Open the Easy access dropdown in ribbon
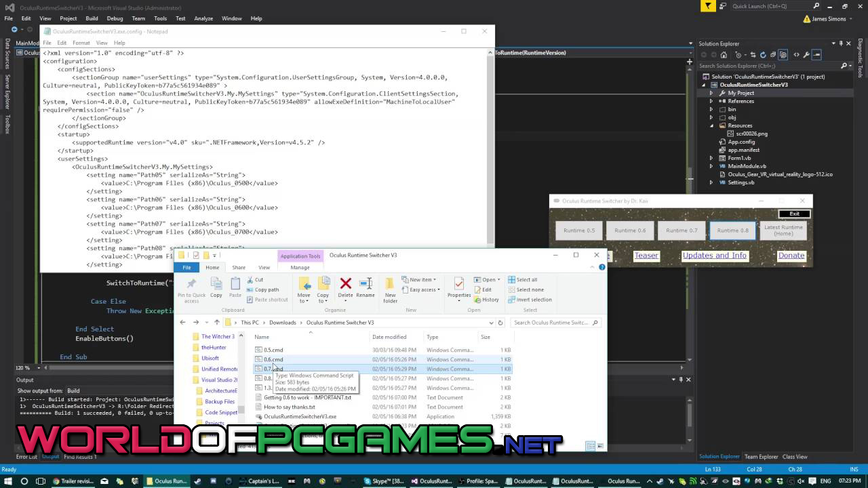The height and width of the screenshot is (488, 868). click(420, 289)
